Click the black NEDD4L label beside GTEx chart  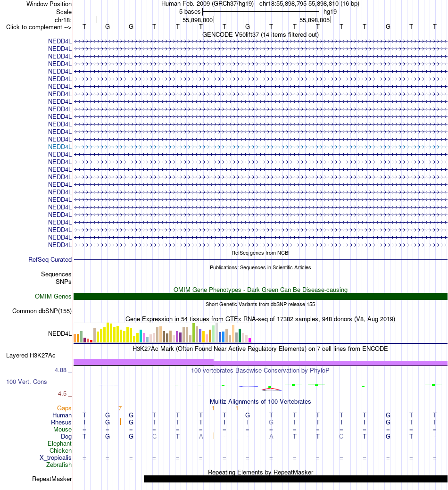[x=60, y=334]
